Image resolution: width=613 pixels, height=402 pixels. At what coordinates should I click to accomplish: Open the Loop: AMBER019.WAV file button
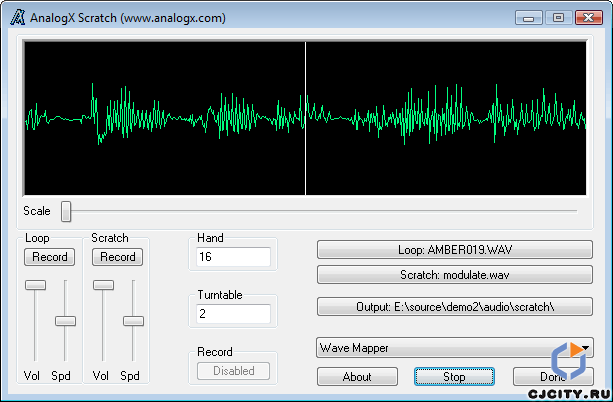click(x=455, y=249)
